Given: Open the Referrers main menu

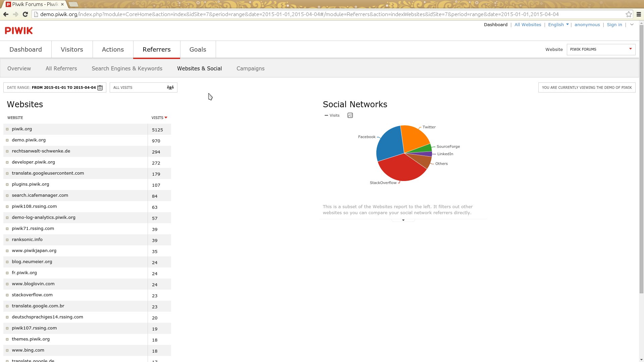Looking at the screenshot, I should (157, 49).
